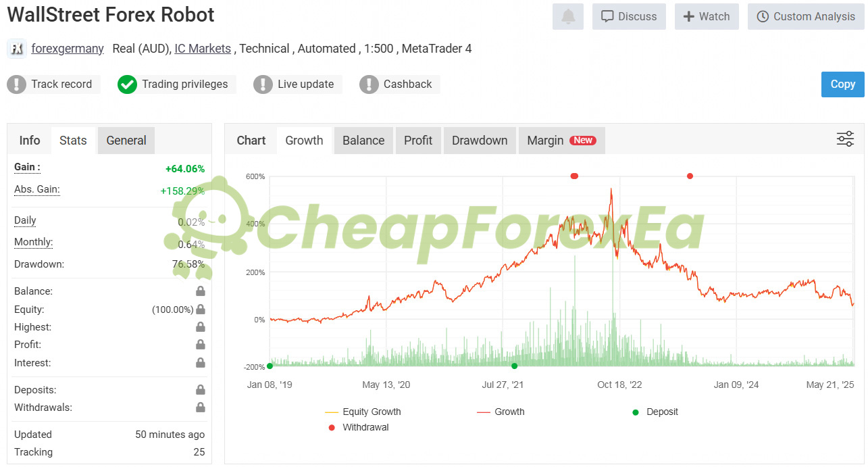Screen dimensions: 868x467
Task: Click the Drawdown stat label
Action: pos(39,264)
